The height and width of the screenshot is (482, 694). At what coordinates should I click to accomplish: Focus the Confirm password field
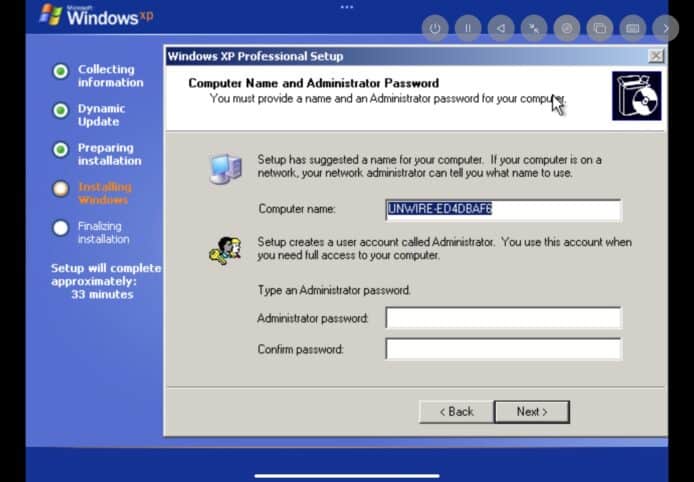pyautogui.click(x=503, y=349)
